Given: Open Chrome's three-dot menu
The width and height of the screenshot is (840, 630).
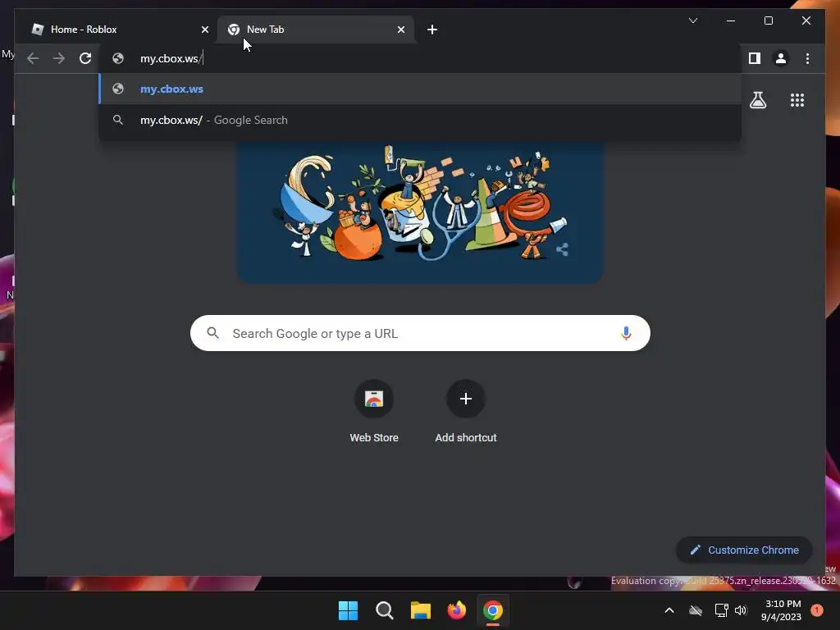Looking at the screenshot, I should coord(807,58).
